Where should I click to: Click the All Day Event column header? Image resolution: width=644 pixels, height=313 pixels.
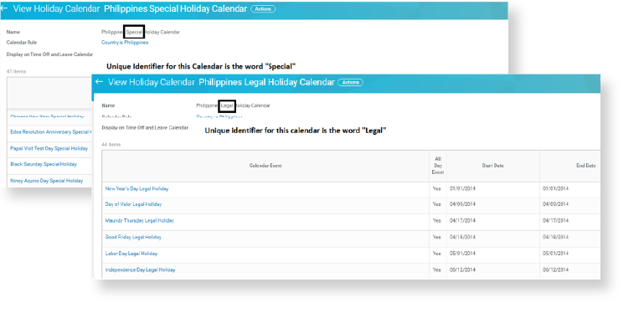438,166
